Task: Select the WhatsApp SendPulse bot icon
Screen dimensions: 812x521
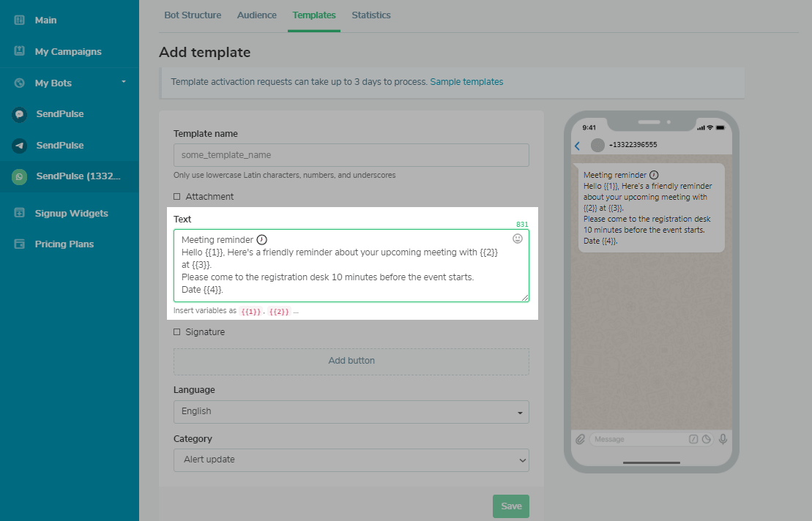Action: pos(20,176)
